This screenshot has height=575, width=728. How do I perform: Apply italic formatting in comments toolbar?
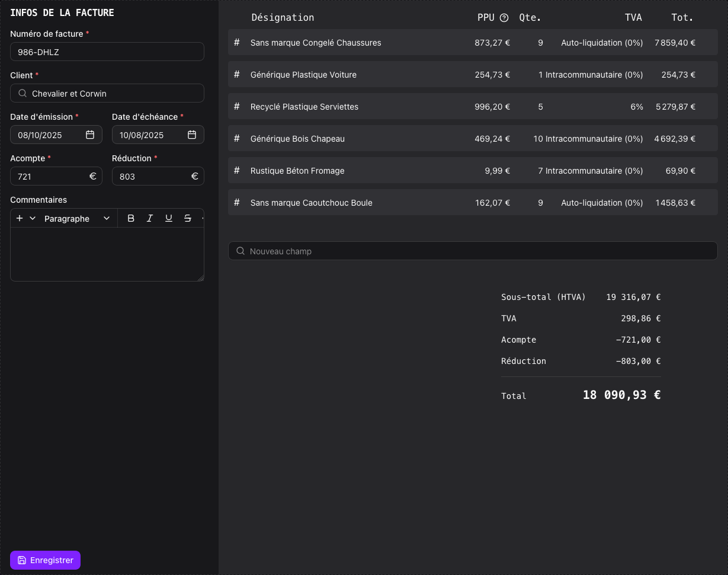tap(150, 218)
